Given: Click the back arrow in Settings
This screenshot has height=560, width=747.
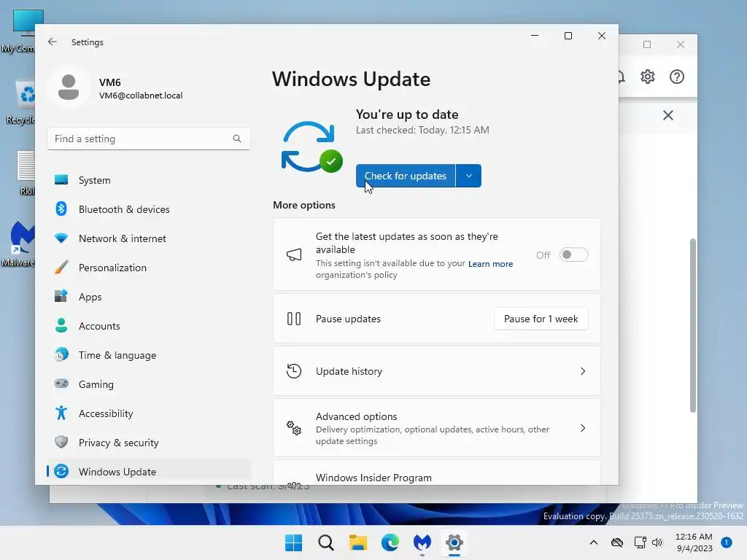Looking at the screenshot, I should (53, 42).
